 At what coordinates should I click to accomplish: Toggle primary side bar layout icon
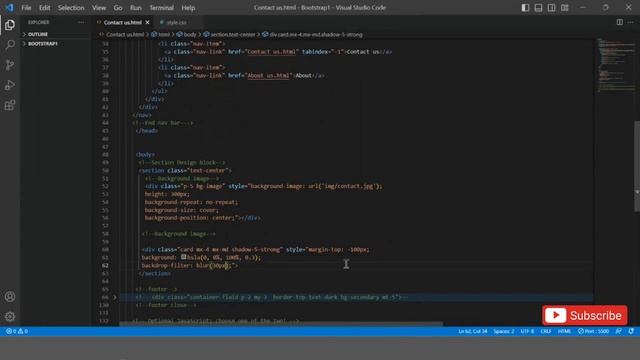(525, 8)
